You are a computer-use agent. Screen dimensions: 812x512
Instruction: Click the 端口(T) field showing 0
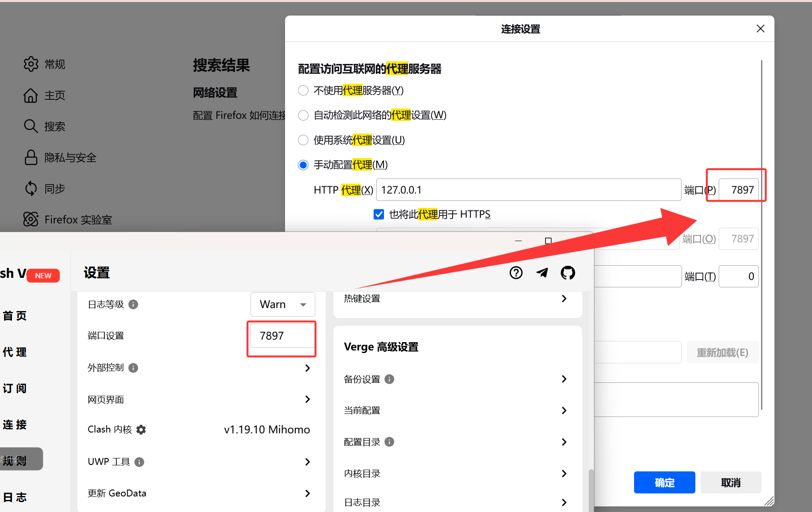739,276
